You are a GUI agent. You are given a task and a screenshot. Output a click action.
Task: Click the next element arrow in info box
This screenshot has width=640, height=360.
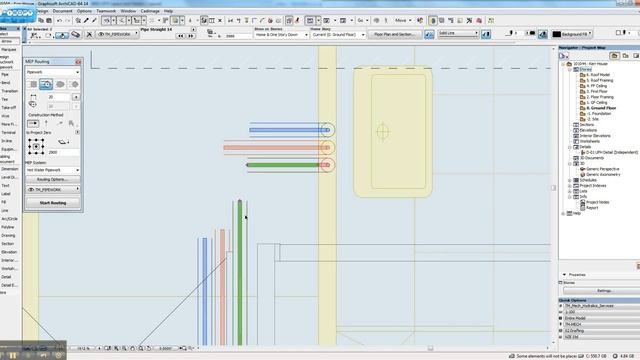(191, 36)
